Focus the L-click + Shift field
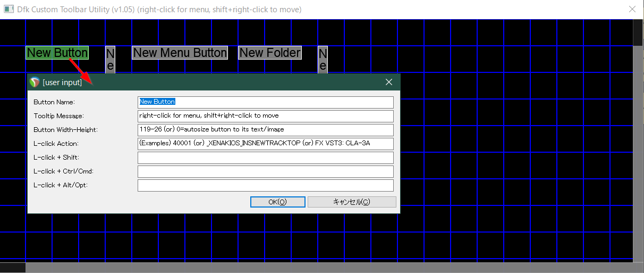The image size is (644, 273). point(265,158)
